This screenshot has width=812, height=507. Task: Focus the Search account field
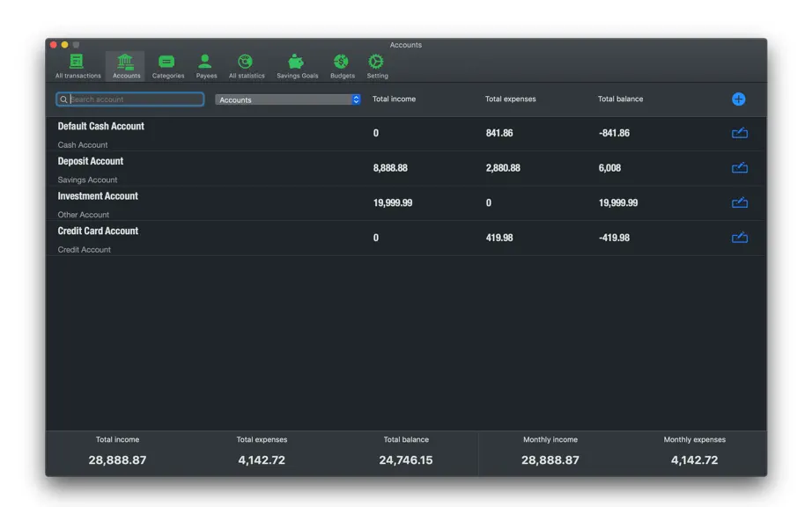(x=130, y=99)
